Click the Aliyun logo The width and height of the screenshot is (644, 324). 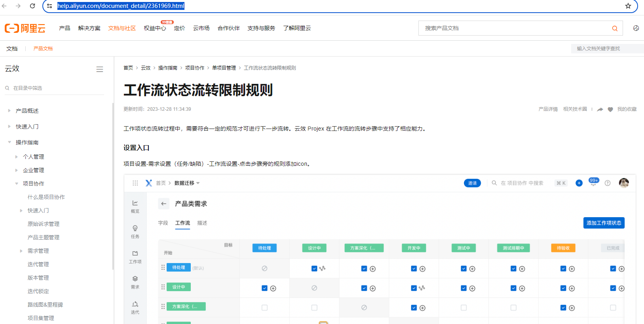pos(25,28)
